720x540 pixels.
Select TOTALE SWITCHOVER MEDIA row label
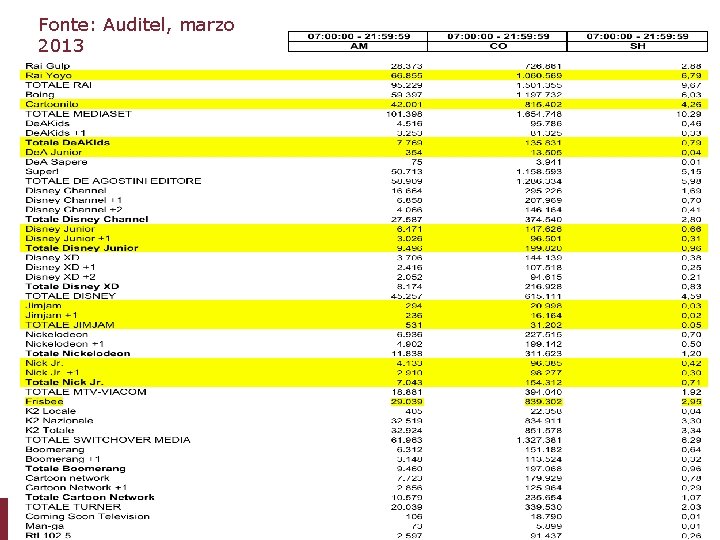point(108,440)
